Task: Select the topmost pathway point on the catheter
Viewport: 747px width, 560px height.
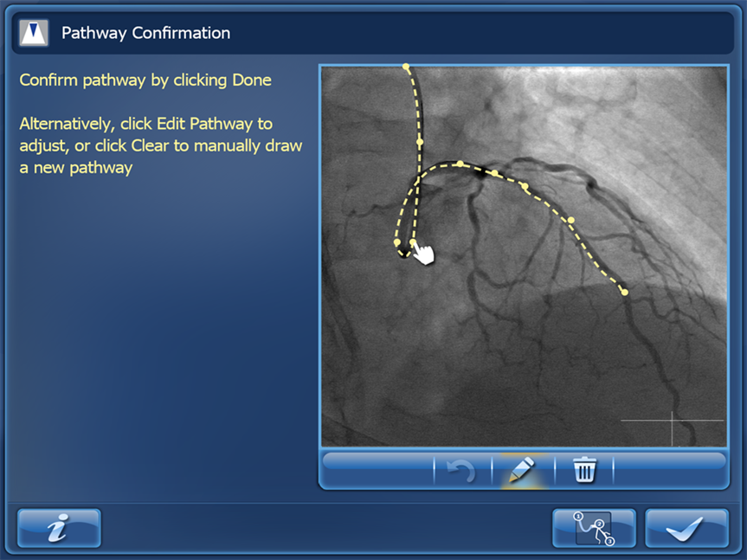Action: [406, 68]
